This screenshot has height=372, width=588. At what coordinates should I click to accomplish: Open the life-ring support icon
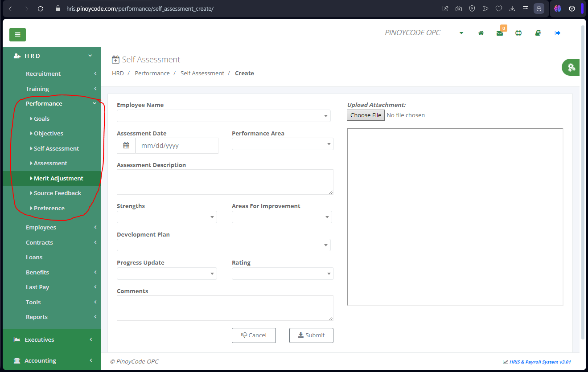coord(518,33)
